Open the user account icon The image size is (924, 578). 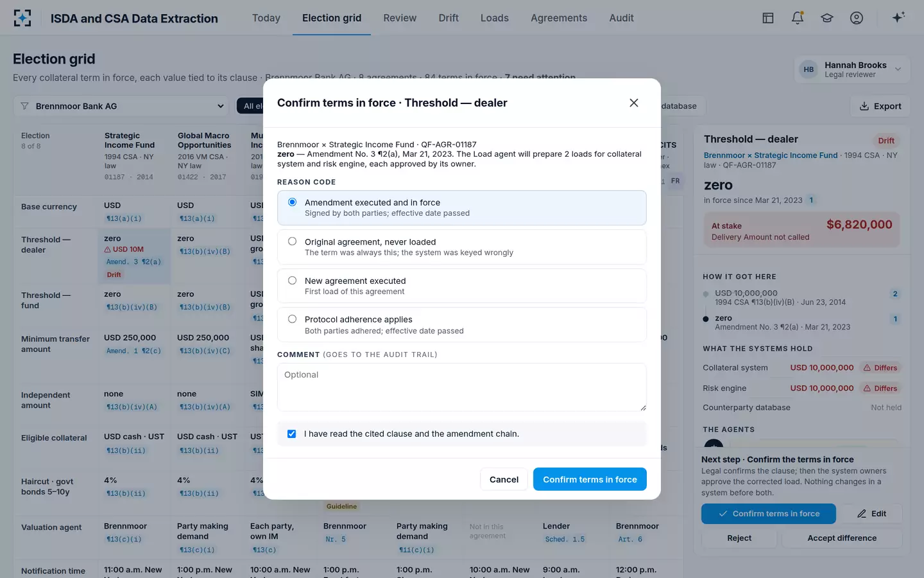857,18
